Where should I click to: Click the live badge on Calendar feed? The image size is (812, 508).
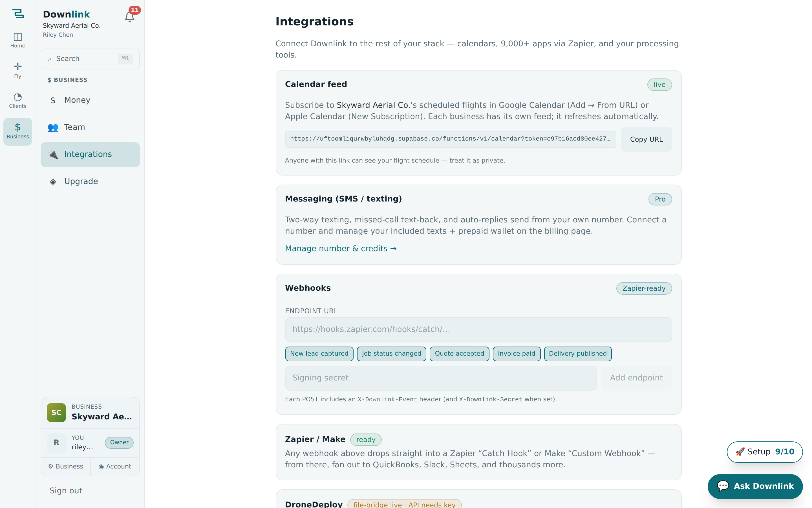pos(659,85)
